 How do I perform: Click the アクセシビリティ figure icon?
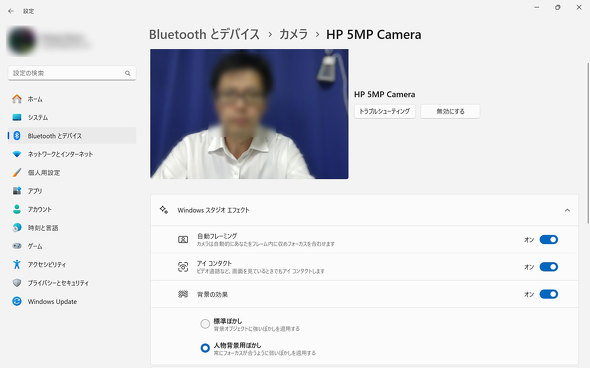17,265
